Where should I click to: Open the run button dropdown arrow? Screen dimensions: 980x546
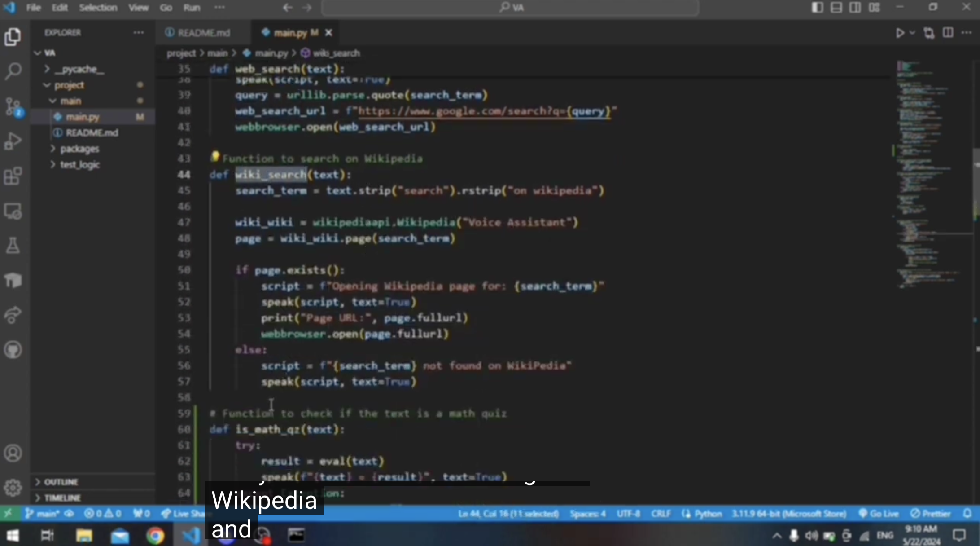pos(911,33)
